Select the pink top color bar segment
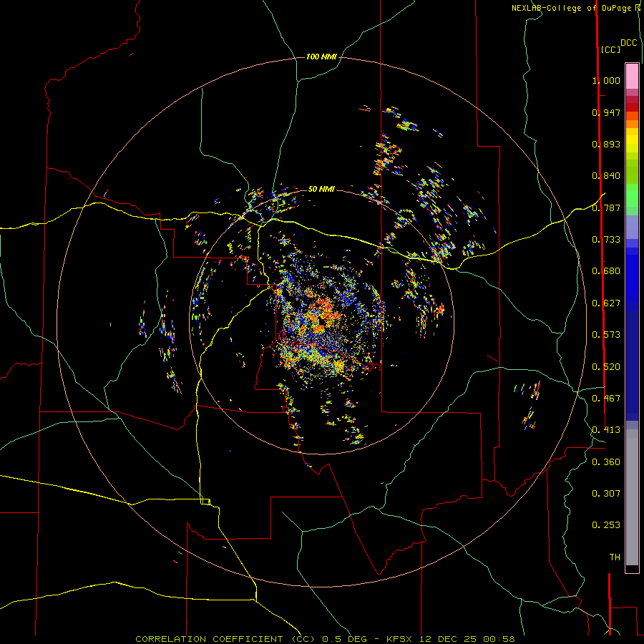This screenshot has height=644, width=644. point(632,76)
